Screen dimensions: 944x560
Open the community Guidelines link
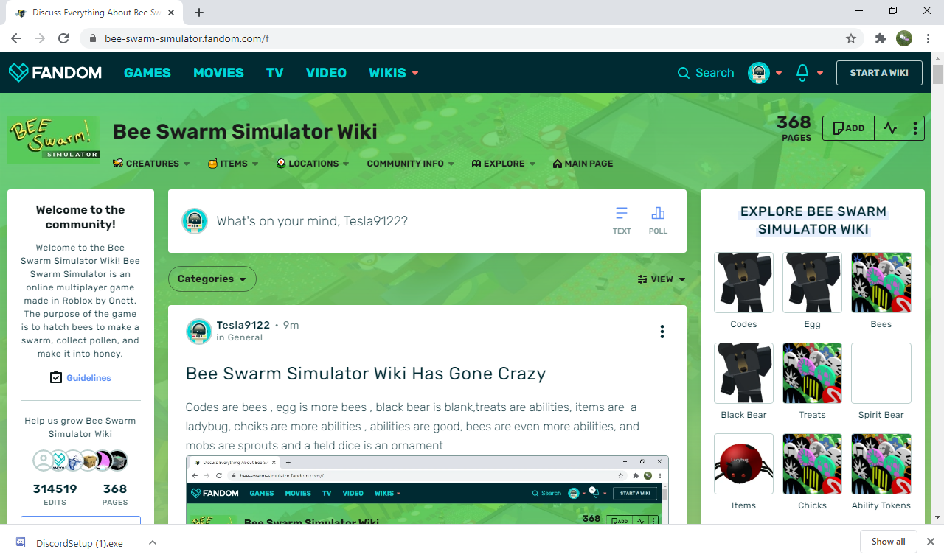coord(80,378)
